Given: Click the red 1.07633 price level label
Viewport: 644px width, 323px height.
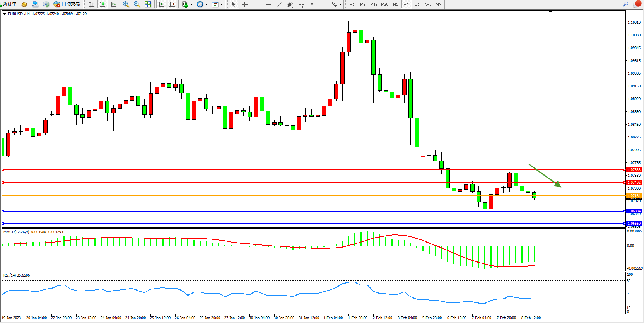Looking at the screenshot, I should pos(634,170).
